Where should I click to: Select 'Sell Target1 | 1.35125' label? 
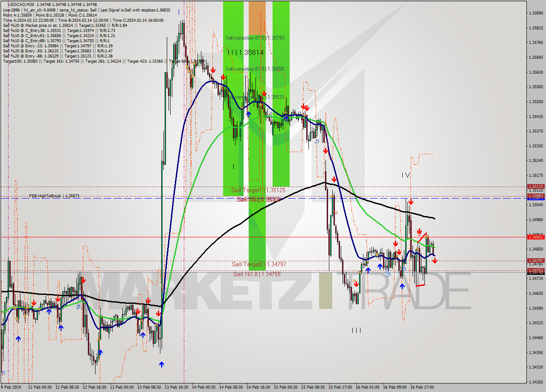258,190
